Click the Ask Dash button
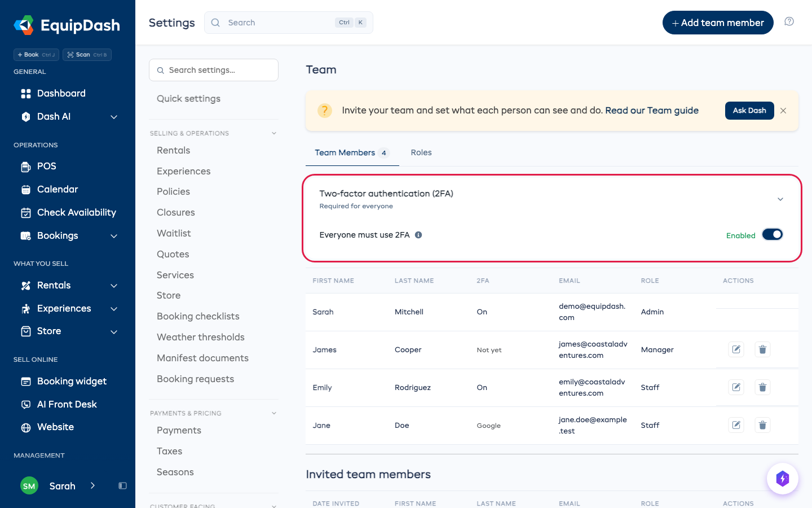This screenshot has width=812, height=508. point(749,111)
